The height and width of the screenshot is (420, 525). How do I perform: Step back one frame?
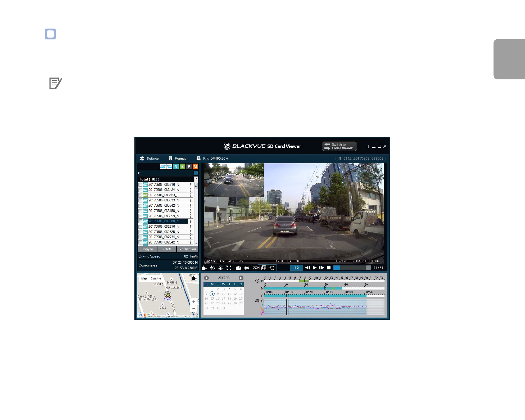pyautogui.click(x=307, y=268)
